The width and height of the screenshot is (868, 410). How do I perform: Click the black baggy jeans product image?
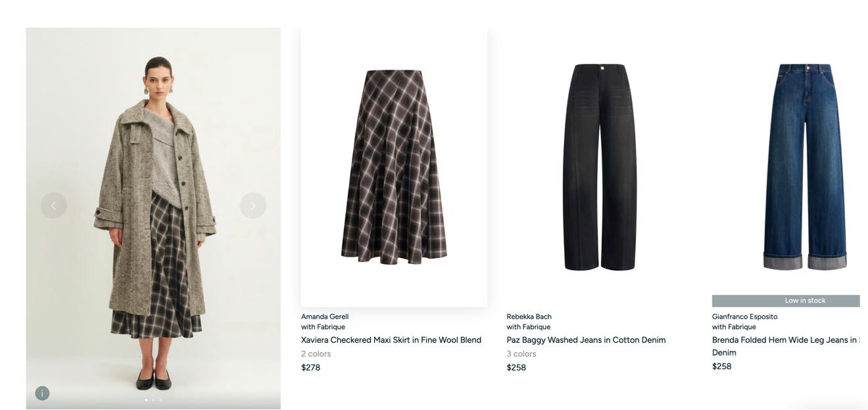[x=599, y=167]
